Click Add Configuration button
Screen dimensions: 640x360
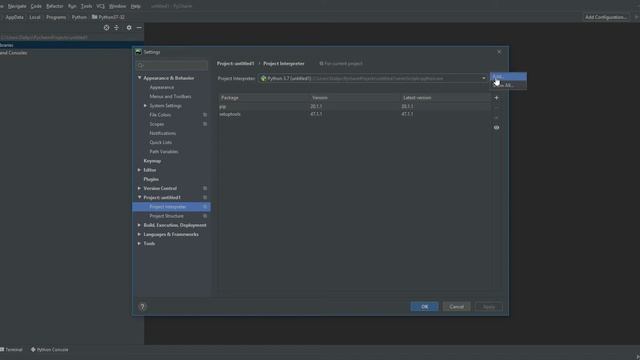click(x=606, y=17)
